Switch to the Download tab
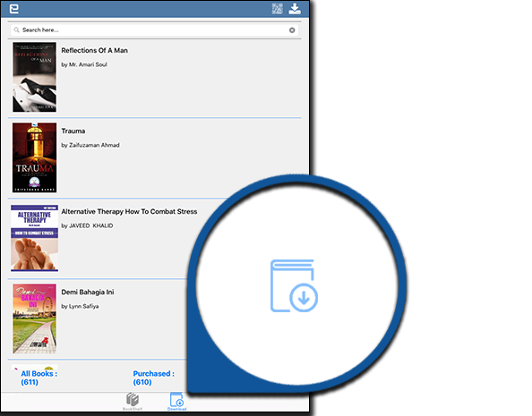The image size is (532, 416). 176,402
